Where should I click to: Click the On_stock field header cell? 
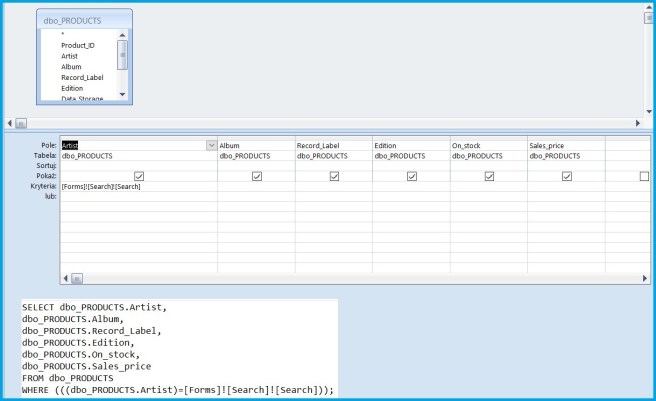click(488, 145)
